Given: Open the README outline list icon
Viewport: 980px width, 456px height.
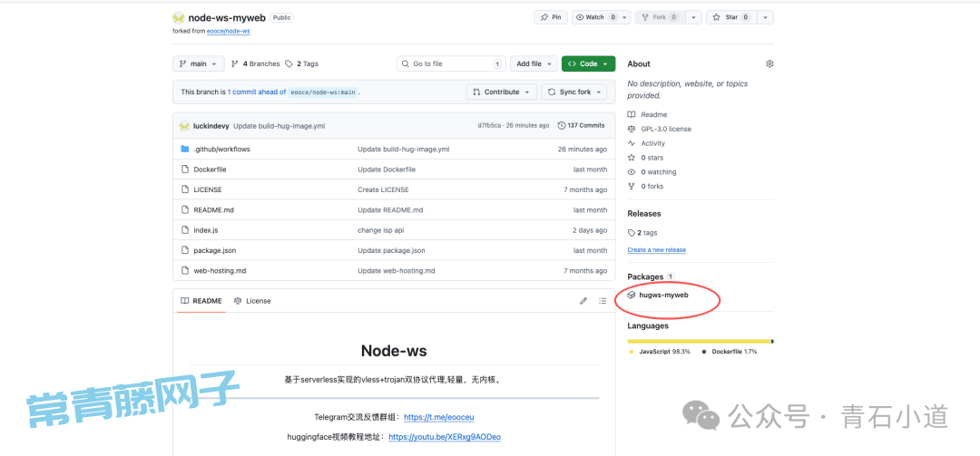Looking at the screenshot, I should [x=603, y=301].
